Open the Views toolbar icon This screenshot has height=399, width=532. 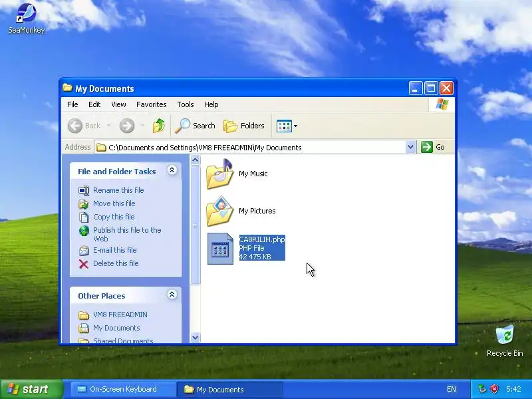pyautogui.click(x=284, y=126)
